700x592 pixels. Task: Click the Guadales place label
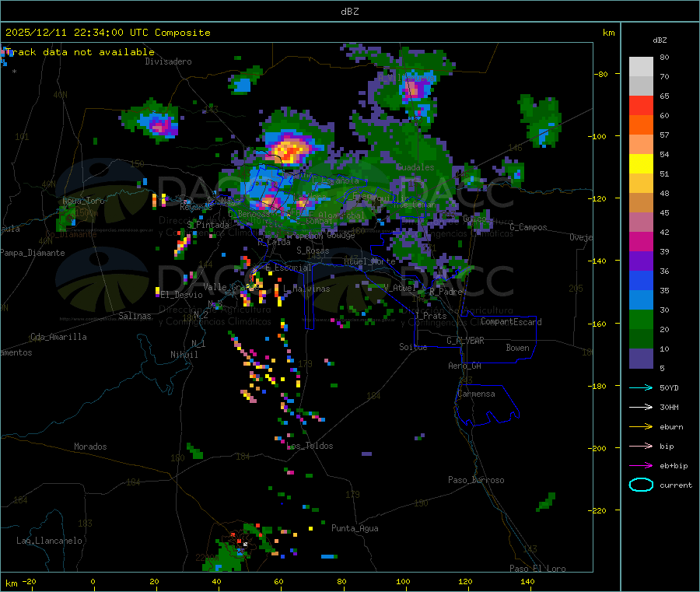pos(415,167)
